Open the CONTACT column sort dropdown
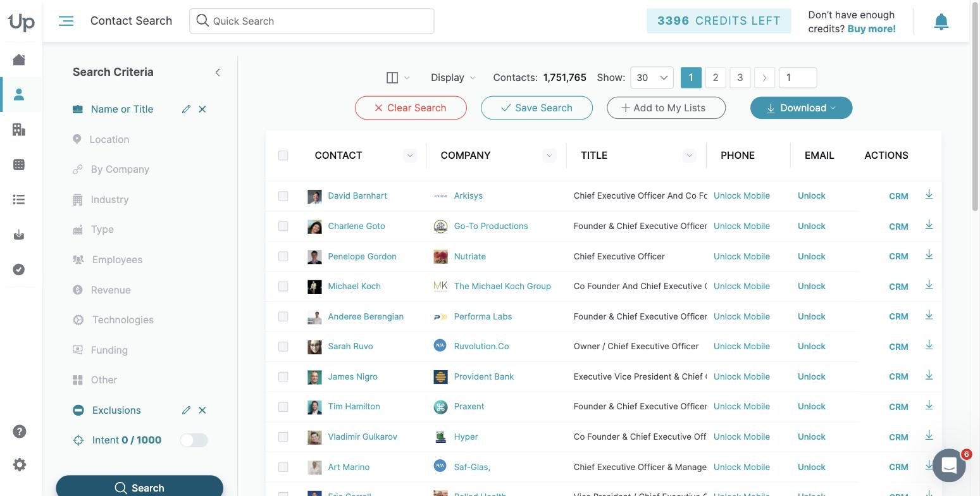This screenshot has height=496, width=980. pyautogui.click(x=410, y=156)
